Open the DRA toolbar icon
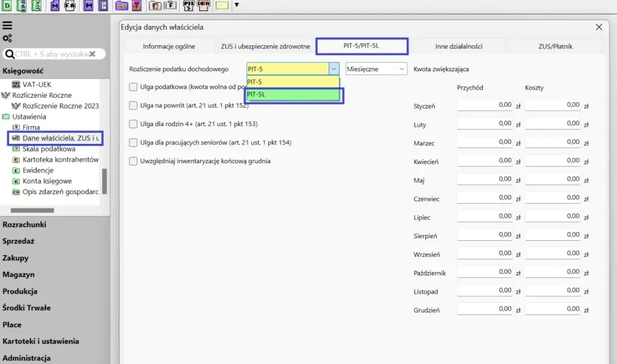The height and width of the screenshot is (364, 617). tap(203, 5)
